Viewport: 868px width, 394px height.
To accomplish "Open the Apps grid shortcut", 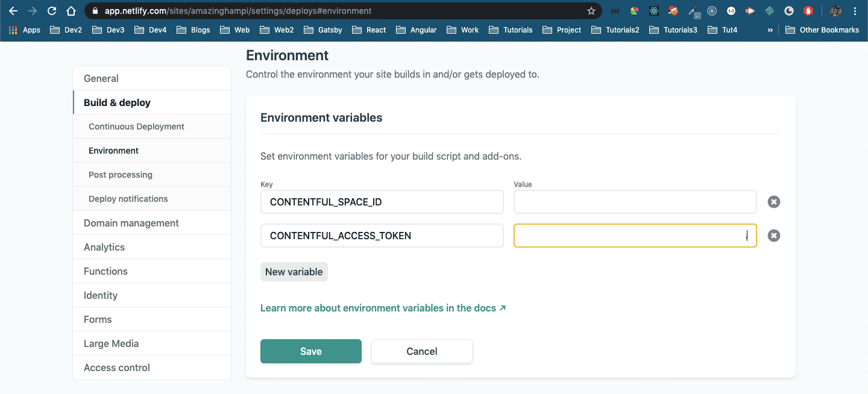I will tap(24, 30).
